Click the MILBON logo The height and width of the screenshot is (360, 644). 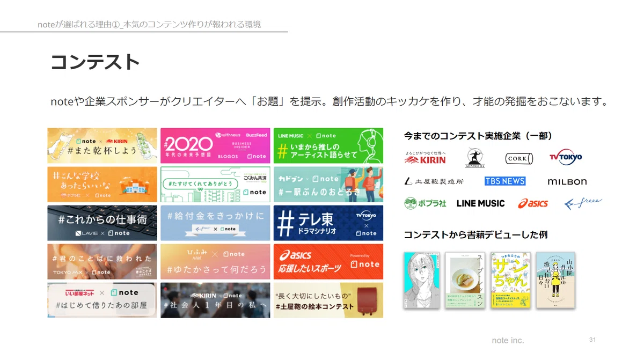coord(567,182)
